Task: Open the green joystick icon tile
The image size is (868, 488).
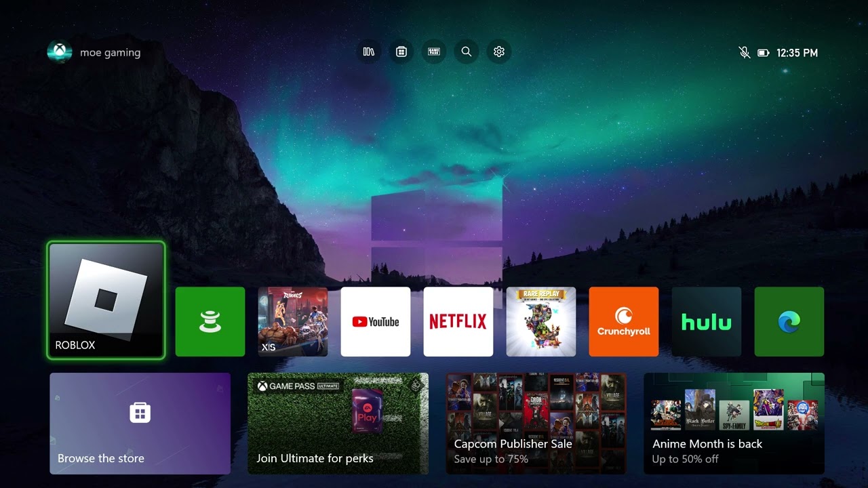Action: click(x=210, y=321)
